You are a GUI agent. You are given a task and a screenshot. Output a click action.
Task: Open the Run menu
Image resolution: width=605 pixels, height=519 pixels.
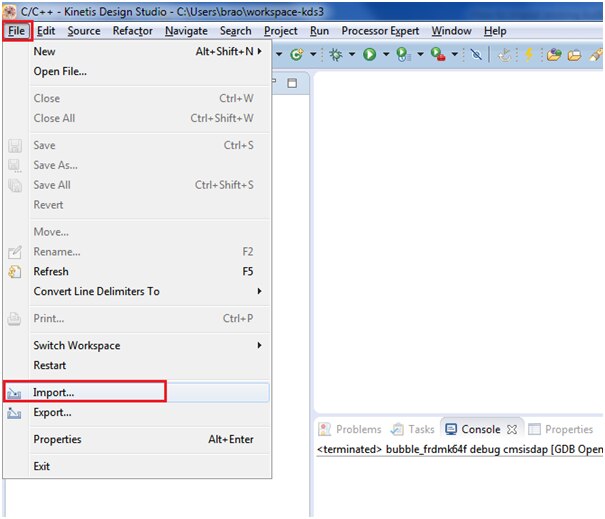[x=319, y=31]
